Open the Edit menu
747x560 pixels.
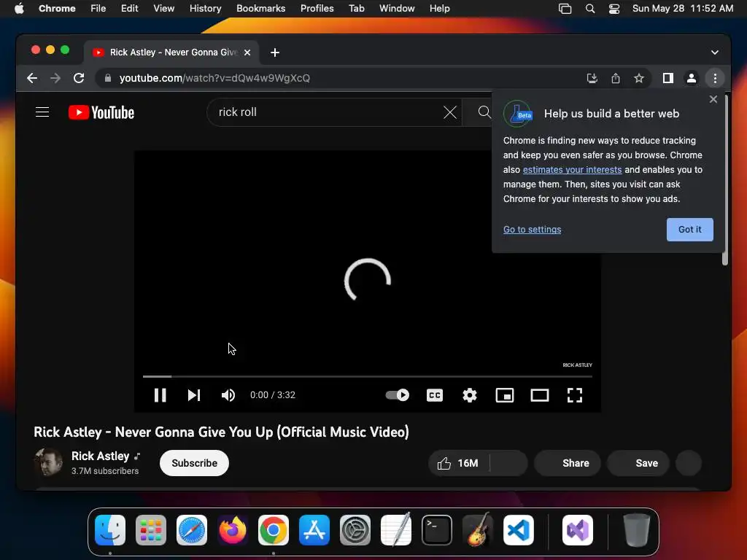(130, 8)
